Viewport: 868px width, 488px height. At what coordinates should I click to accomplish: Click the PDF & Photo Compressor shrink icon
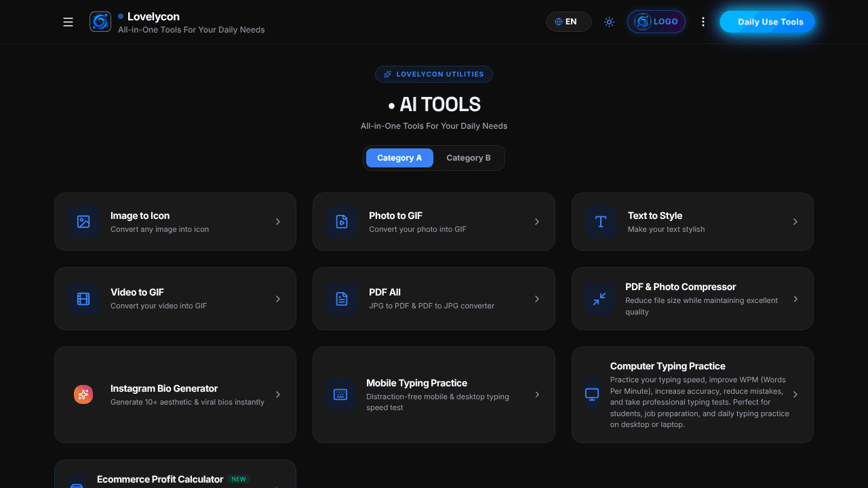pos(599,299)
